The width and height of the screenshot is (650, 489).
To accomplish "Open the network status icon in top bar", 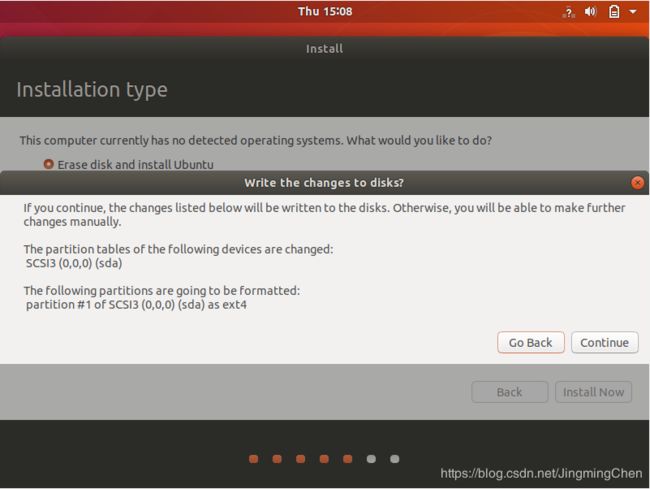I will pyautogui.click(x=569, y=12).
